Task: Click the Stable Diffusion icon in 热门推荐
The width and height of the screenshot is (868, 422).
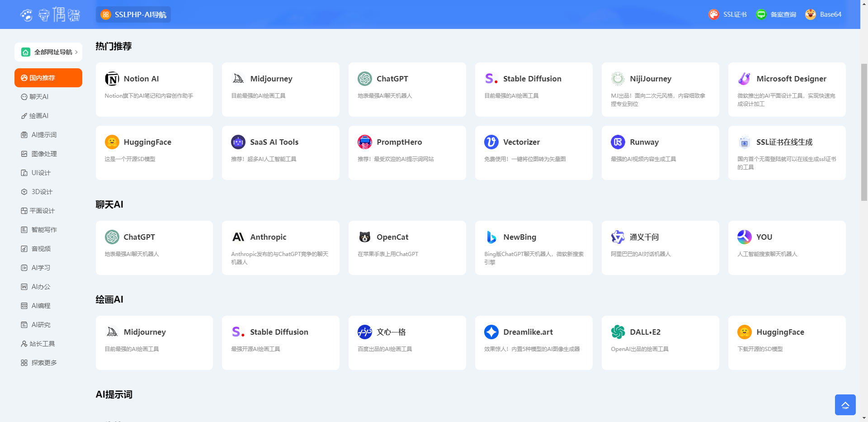Action: coord(491,79)
